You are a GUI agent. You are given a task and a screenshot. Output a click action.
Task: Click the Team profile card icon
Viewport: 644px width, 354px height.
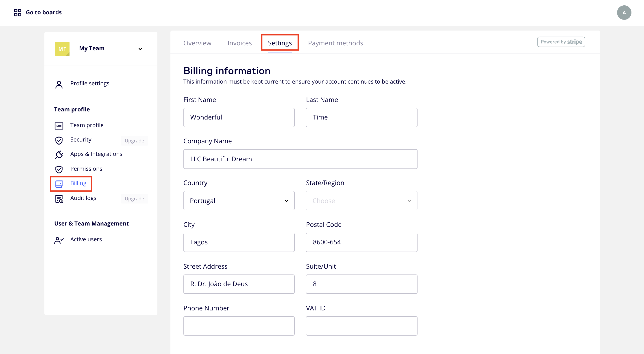coord(59,126)
